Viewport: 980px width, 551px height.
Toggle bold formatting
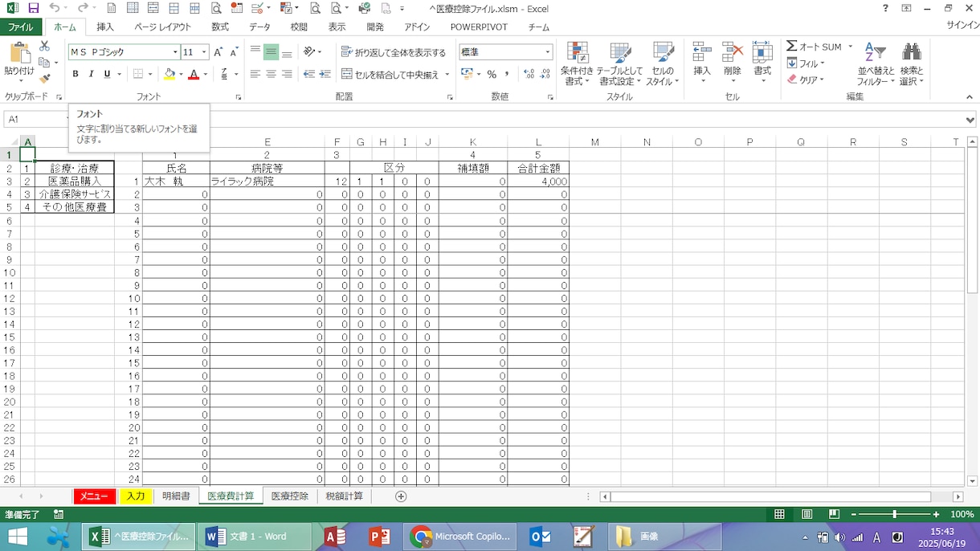pyautogui.click(x=76, y=74)
